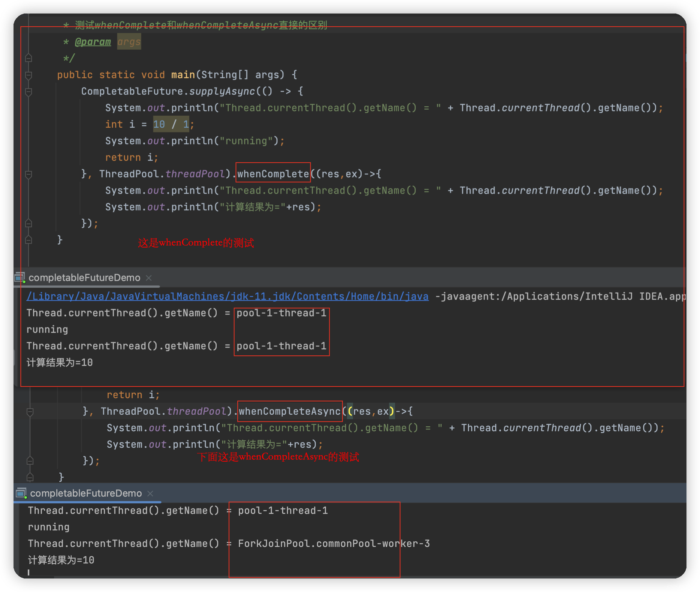
Task: Click fold marker at javadoc comment end
Action: pos(29,58)
